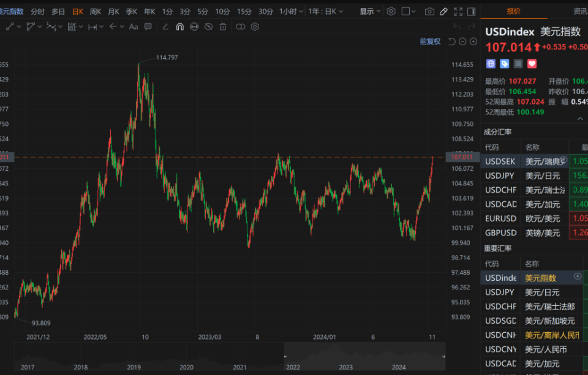Switch to 周K weekly chart tab

coord(96,12)
